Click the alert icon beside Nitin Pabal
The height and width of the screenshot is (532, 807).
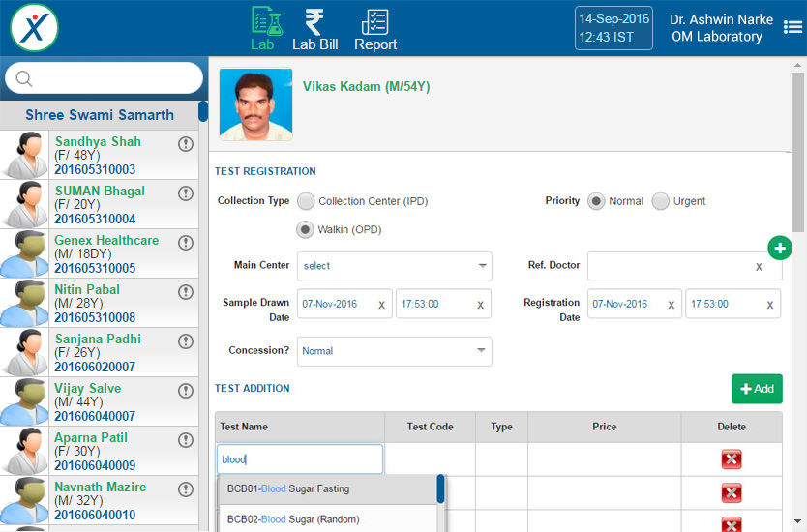(186, 292)
